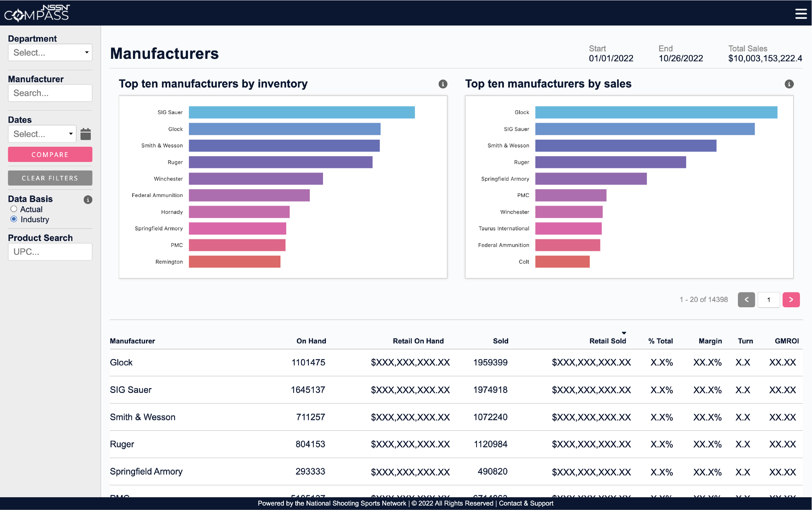Click the NSSN Compass logo
This screenshot has width=812, height=510.
pyautogui.click(x=37, y=13)
